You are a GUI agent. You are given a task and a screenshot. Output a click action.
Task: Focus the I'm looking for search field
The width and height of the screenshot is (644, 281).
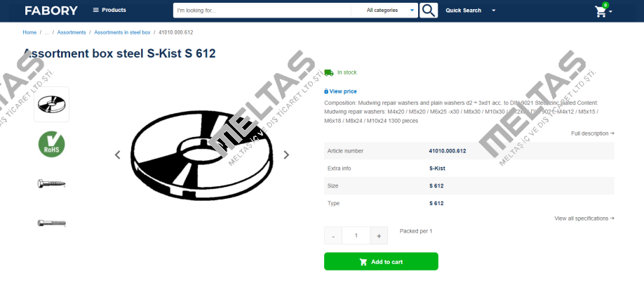(262, 11)
